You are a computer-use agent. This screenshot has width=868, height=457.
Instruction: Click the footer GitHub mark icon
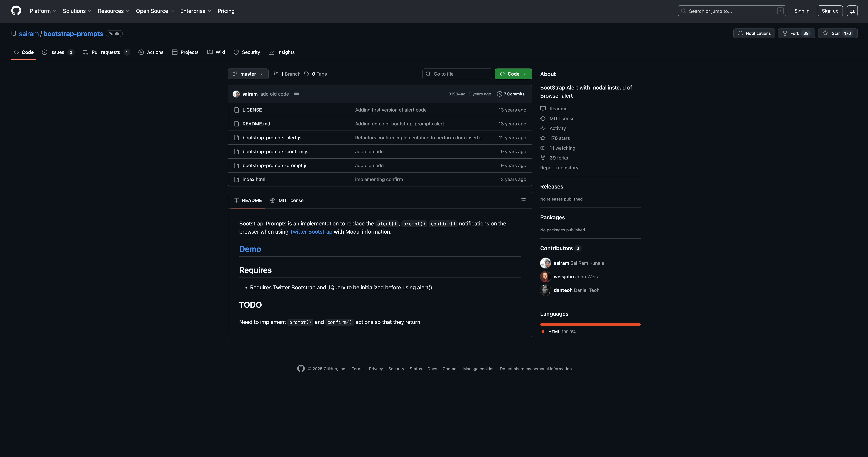pos(301,368)
